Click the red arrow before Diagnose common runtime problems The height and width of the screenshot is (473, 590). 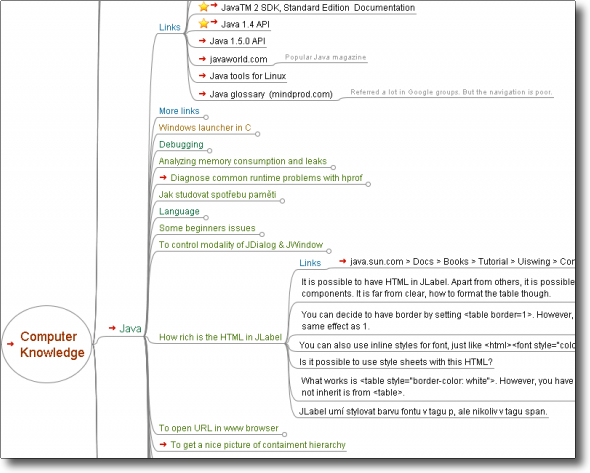click(163, 177)
